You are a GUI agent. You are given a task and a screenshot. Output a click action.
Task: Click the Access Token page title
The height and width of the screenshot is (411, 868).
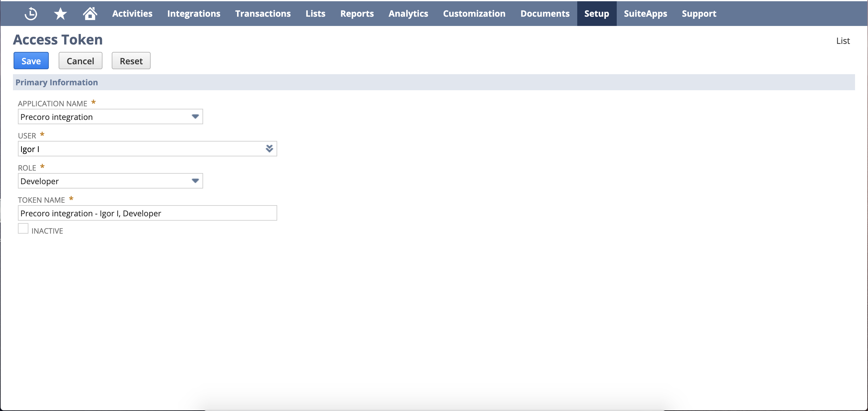(58, 40)
